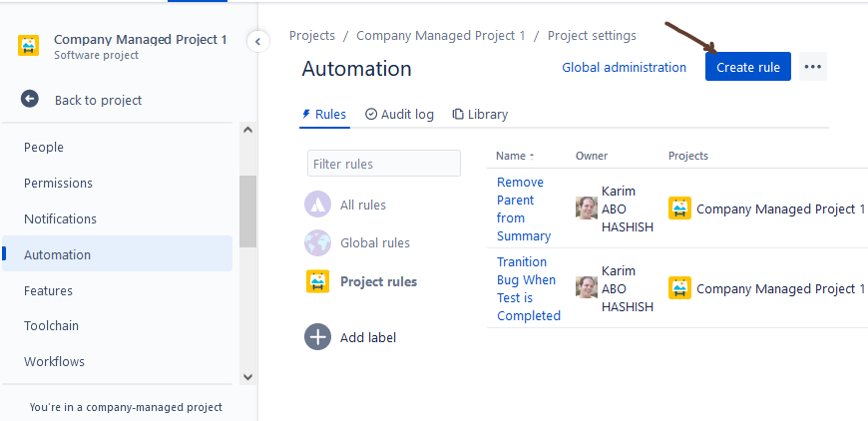Open the Library tab
868x421 pixels.
click(x=480, y=115)
